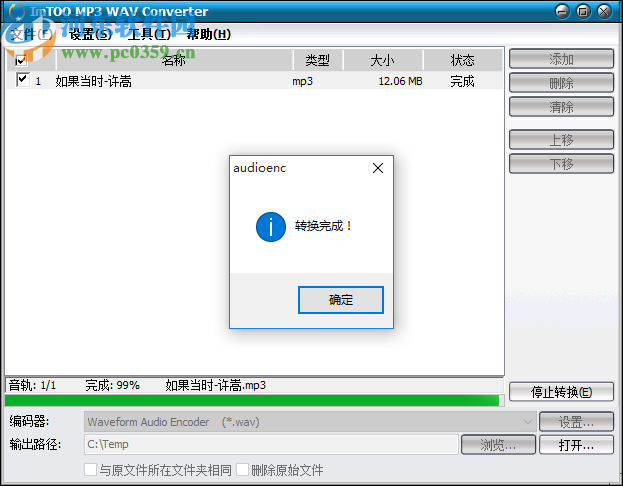Click the 停止转换(E) button
This screenshot has height=486, width=623.
[x=561, y=392]
